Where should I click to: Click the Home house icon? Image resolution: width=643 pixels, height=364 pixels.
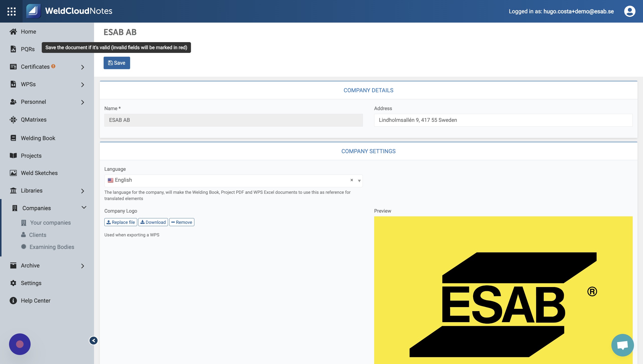13,32
